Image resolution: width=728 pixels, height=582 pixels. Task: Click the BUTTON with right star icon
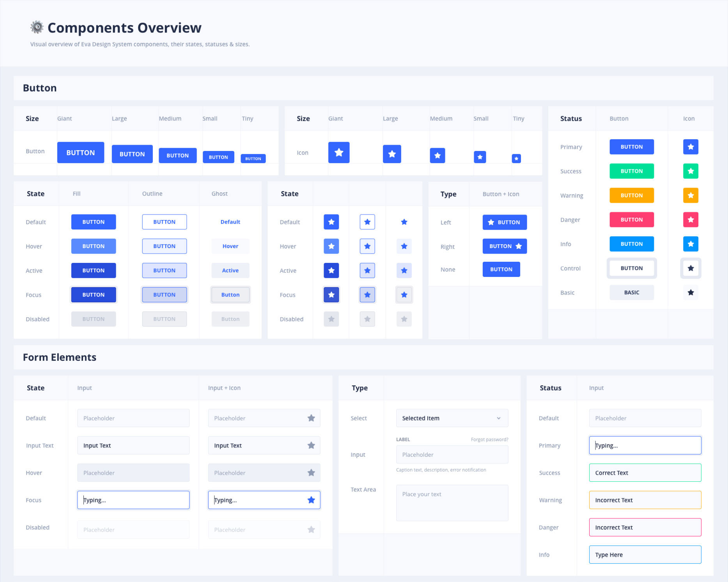[x=505, y=246]
